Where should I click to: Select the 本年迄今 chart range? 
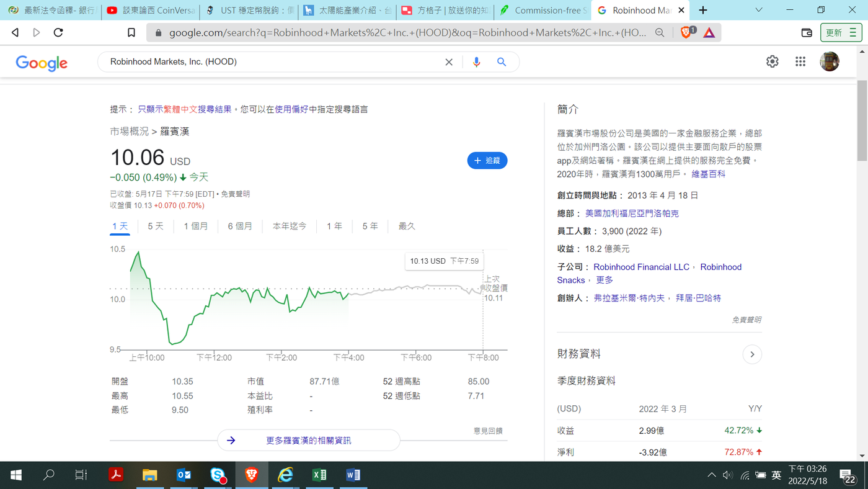(x=290, y=227)
